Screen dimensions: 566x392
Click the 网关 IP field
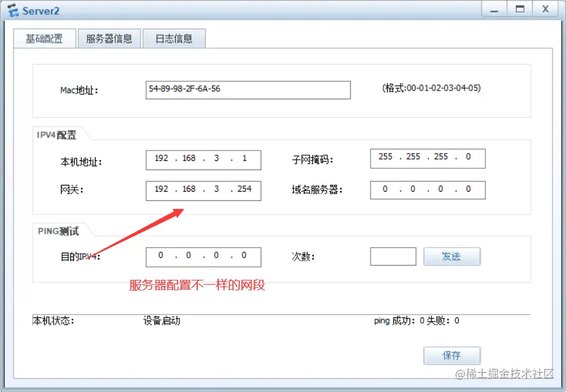click(x=203, y=190)
